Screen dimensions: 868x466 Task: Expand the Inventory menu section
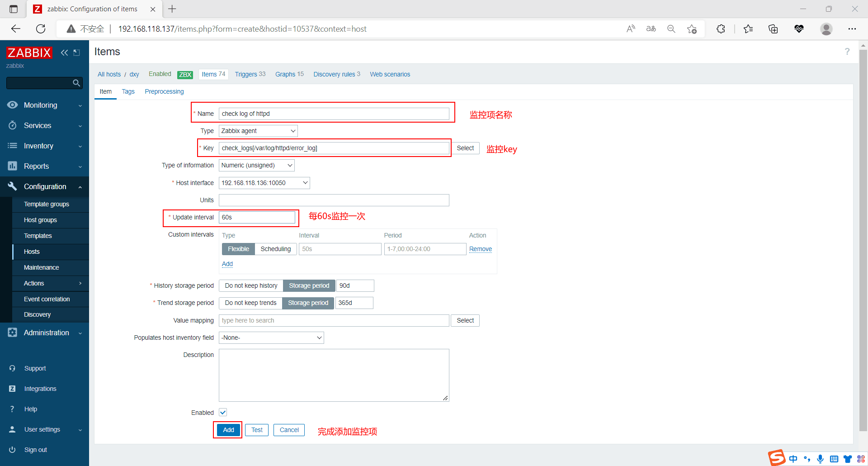tap(44, 146)
